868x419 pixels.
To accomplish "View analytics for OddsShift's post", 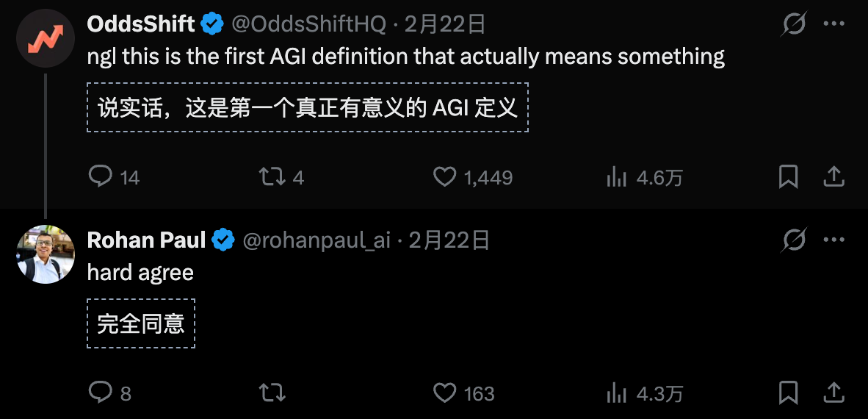I will [615, 176].
